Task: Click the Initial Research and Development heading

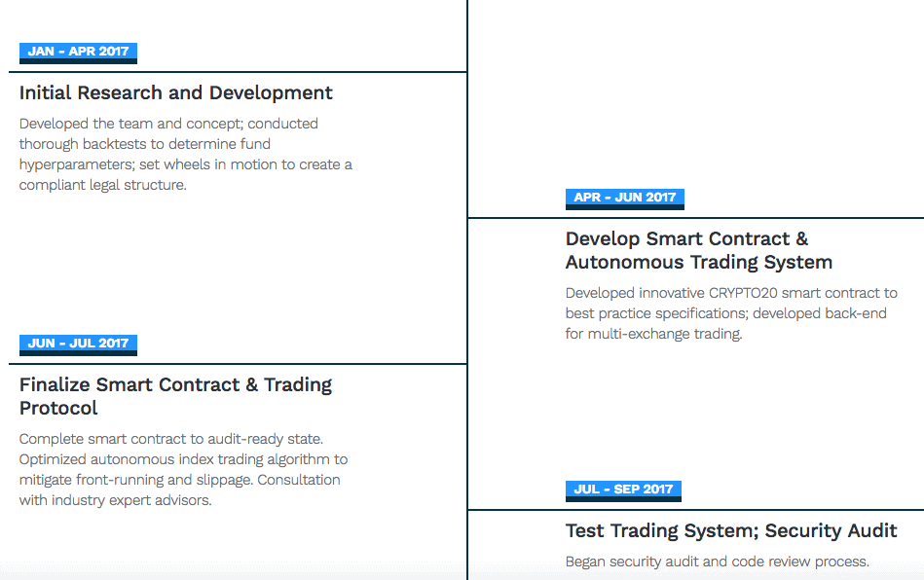Action: tap(175, 93)
